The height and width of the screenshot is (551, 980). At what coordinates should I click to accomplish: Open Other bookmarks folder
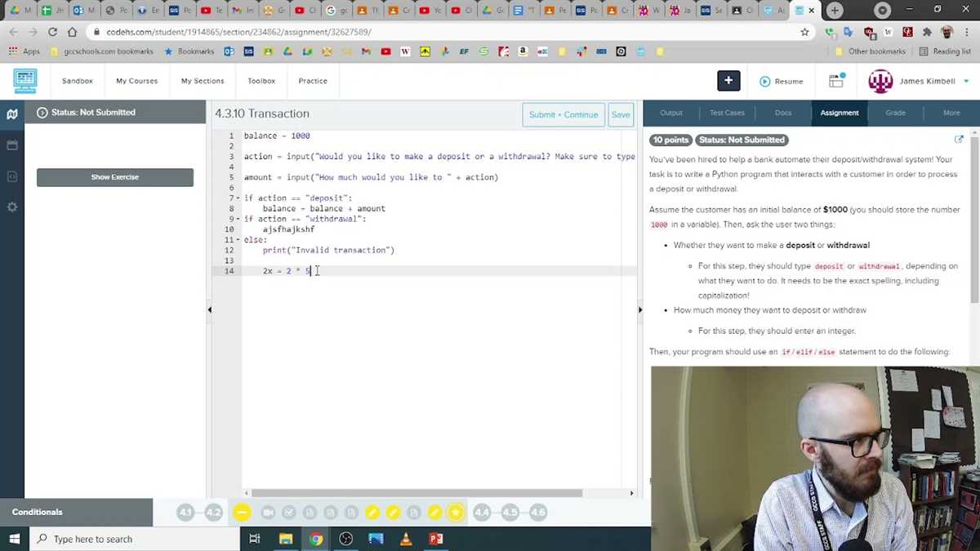[x=870, y=51]
